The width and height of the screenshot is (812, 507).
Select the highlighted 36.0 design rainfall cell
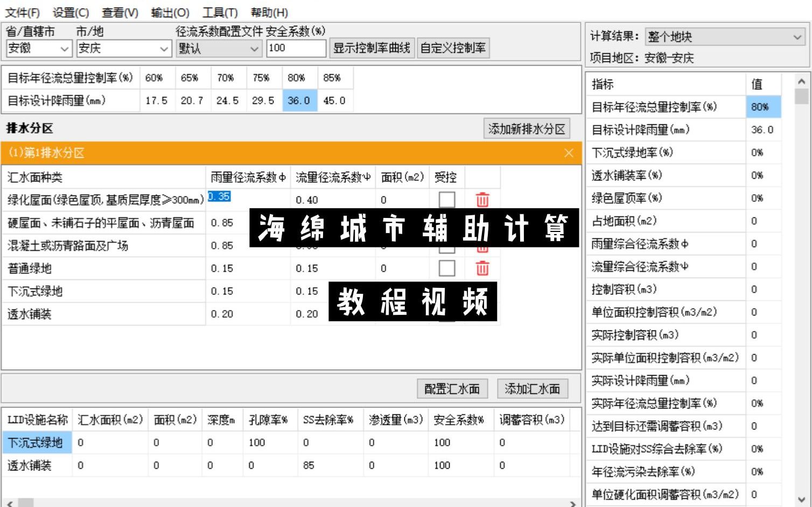click(299, 101)
